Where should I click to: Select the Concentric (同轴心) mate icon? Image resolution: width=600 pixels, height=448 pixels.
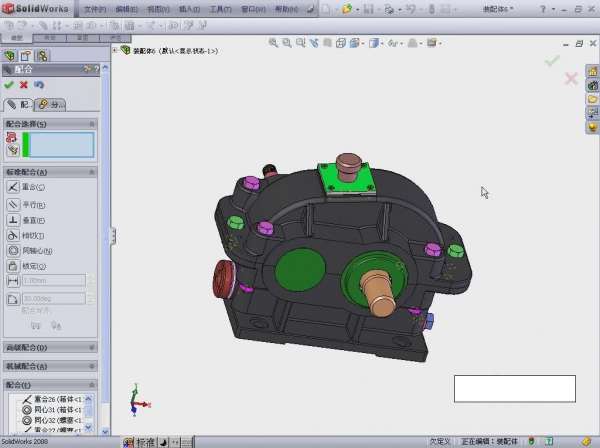[13, 250]
